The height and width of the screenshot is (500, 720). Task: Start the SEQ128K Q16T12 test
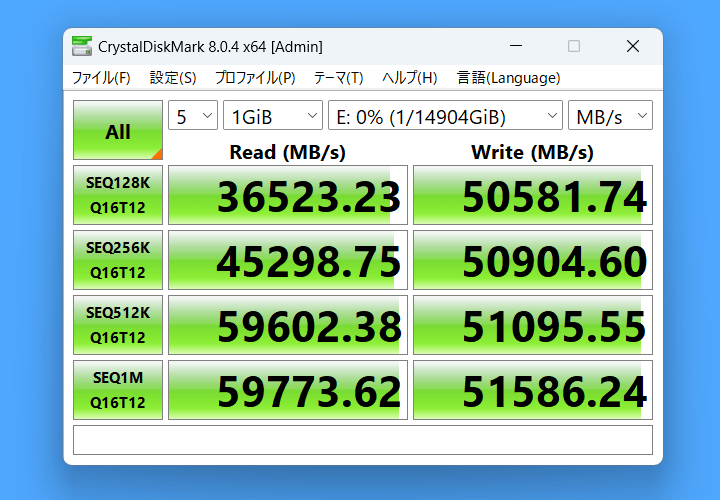(x=118, y=195)
